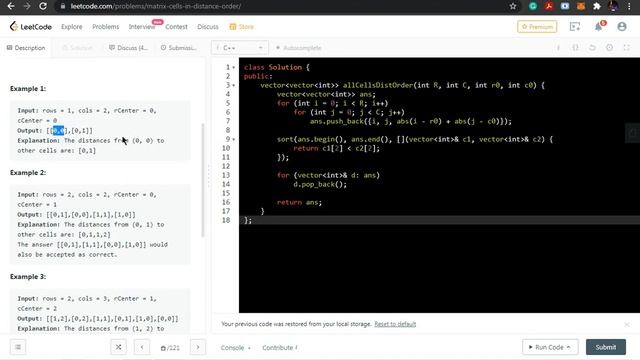Open the orange fox extension icon

click(x=581, y=6)
